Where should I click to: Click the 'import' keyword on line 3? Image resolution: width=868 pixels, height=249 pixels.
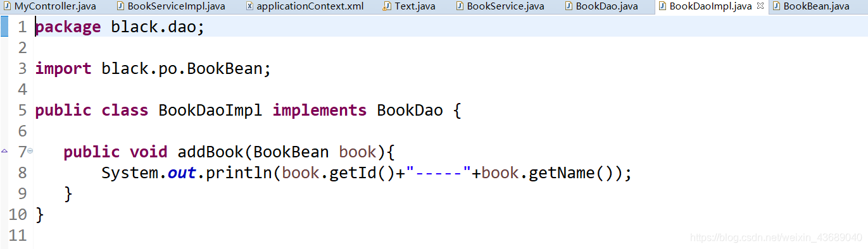63,68
